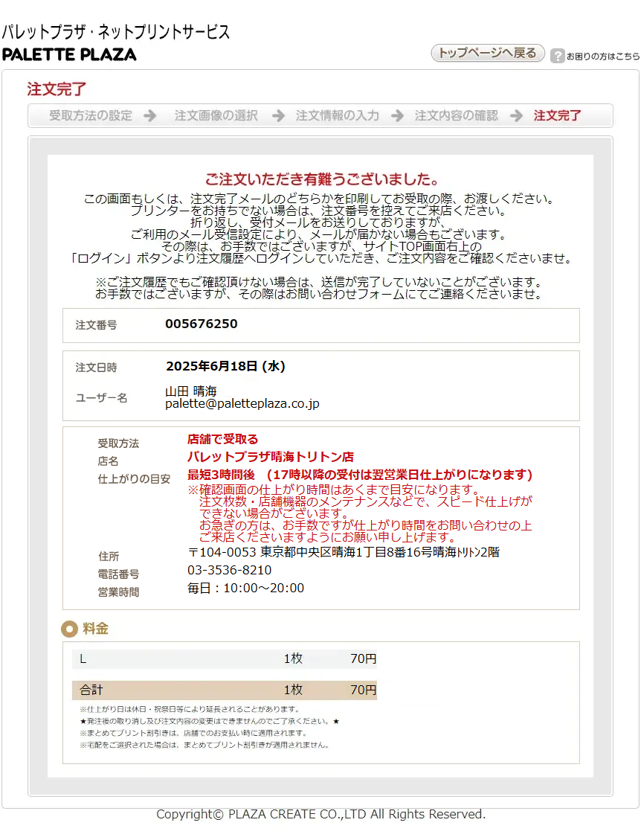Select the 注文完了 step in the progress bar
The width and height of the screenshot is (641, 840).
[557, 116]
